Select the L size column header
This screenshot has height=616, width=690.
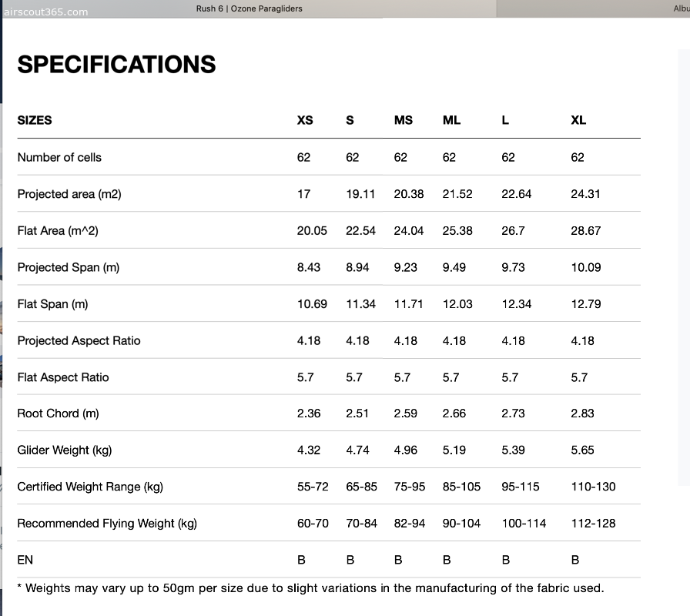(x=505, y=120)
